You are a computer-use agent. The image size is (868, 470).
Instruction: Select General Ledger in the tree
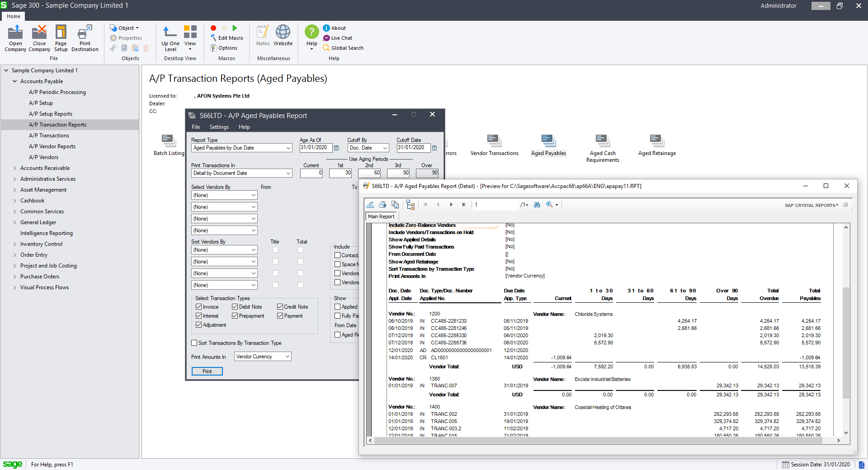tap(38, 222)
